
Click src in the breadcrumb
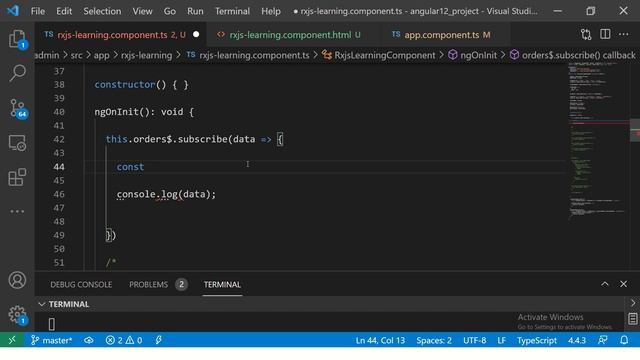pos(76,55)
